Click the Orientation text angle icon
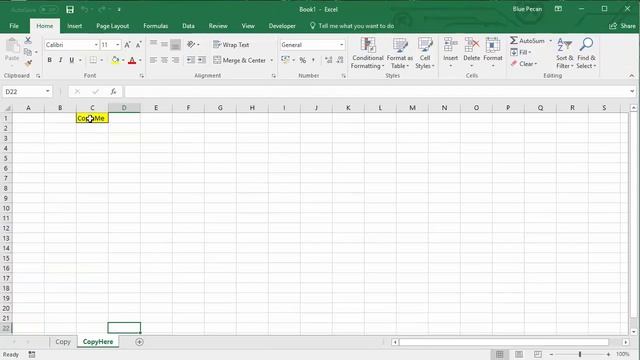 191,44
